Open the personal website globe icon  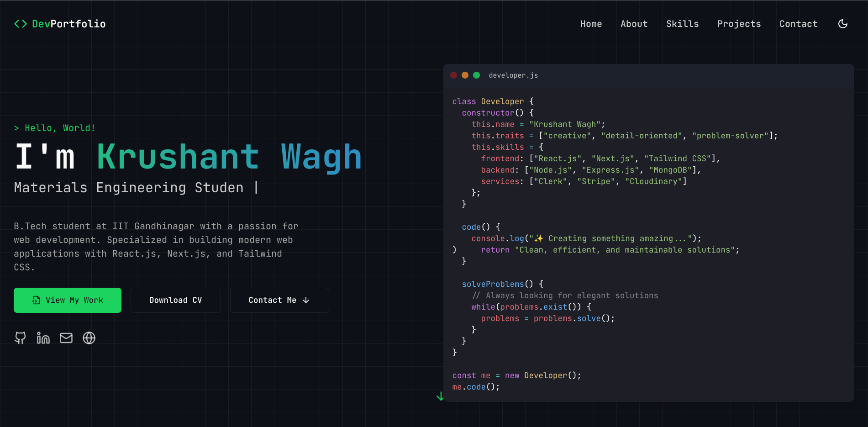coord(89,338)
